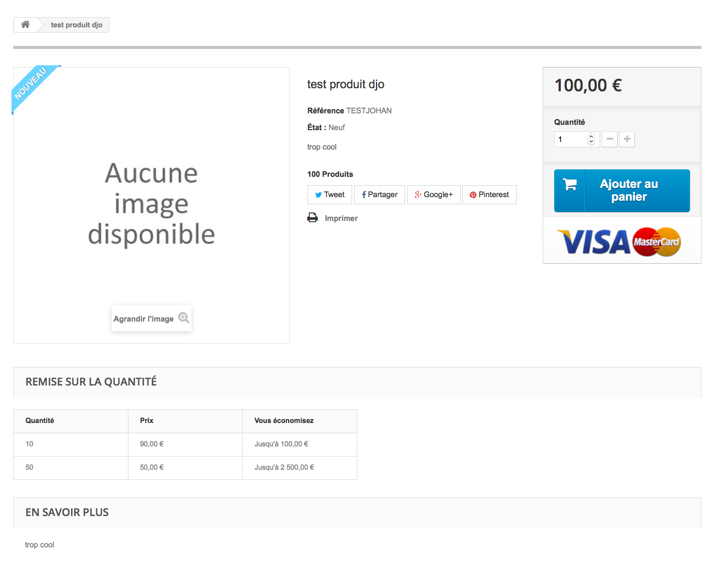Pin product with Pinterest button
This screenshot has width=728, height=584.
[x=489, y=195]
